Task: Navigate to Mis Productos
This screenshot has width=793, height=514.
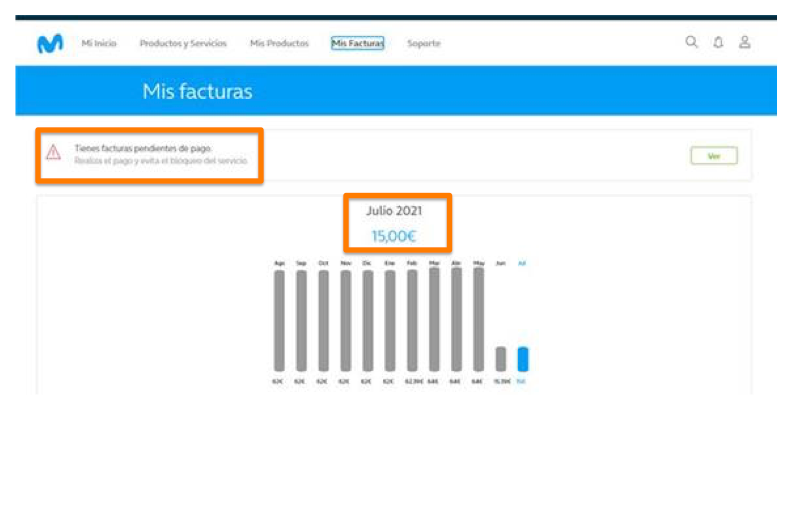Action: tap(279, 44)
